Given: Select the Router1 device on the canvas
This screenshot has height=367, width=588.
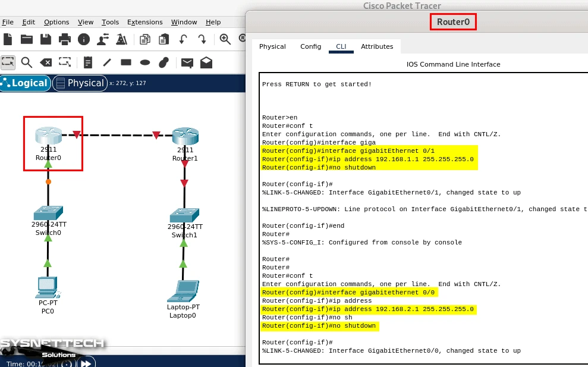Looking at the screenshot, I should pos(185,137).
